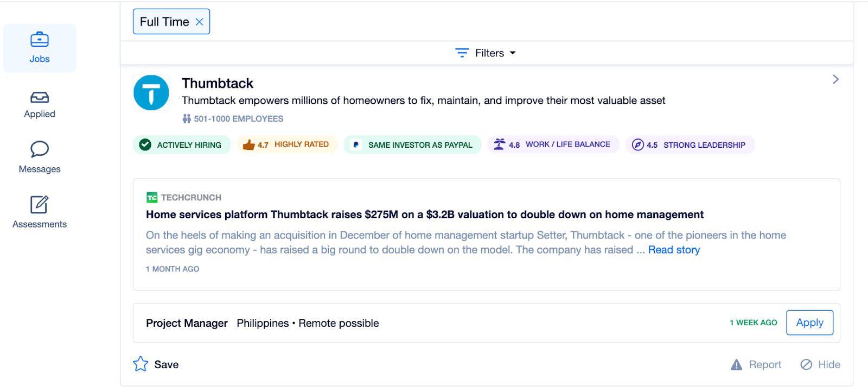Click the Thumbtack company logo
Image resolution: width=868 pixels, height=391 pixels.
click(x=151, y=93)
